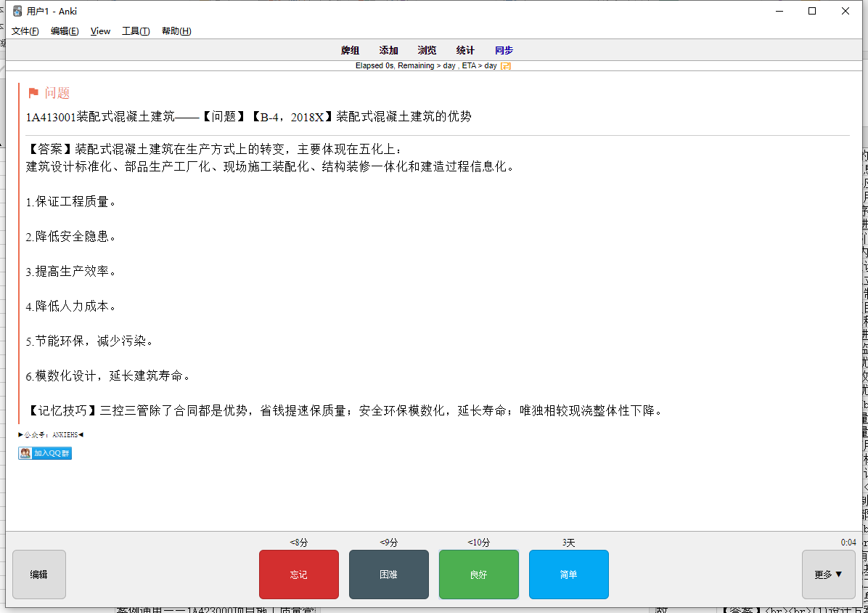Click the text 4.降低人力成本。
The image size is (868, 613).
pyautogui.click(x=71, y=306)
